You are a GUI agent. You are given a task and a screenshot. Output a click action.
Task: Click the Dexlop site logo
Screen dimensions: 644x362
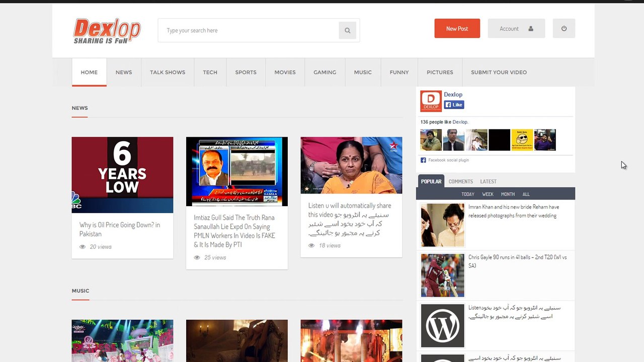point(107,31)
